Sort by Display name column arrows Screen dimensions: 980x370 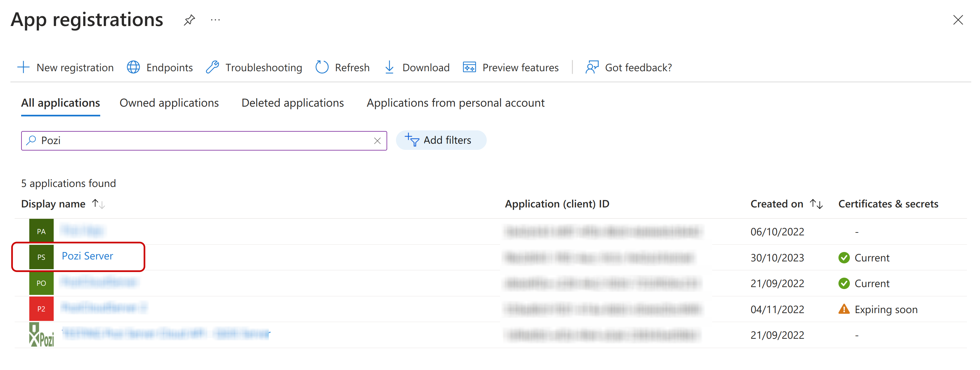click(x=99, y=204)
